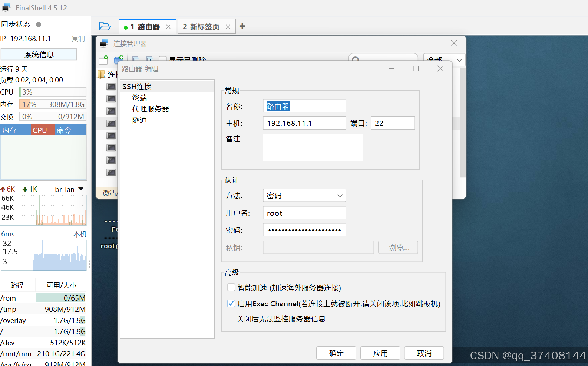
Task: Confirm with the 确定 button
Action: tap(336, 353)
